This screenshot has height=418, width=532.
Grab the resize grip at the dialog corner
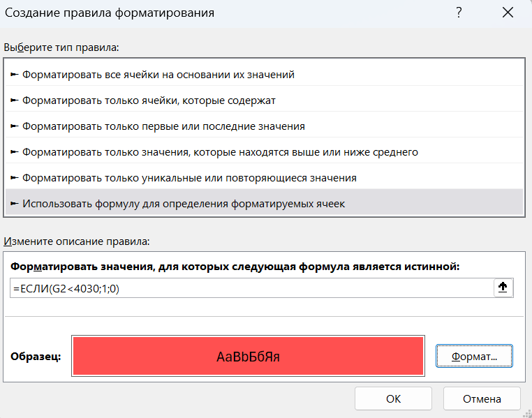(x=527, y=413)
